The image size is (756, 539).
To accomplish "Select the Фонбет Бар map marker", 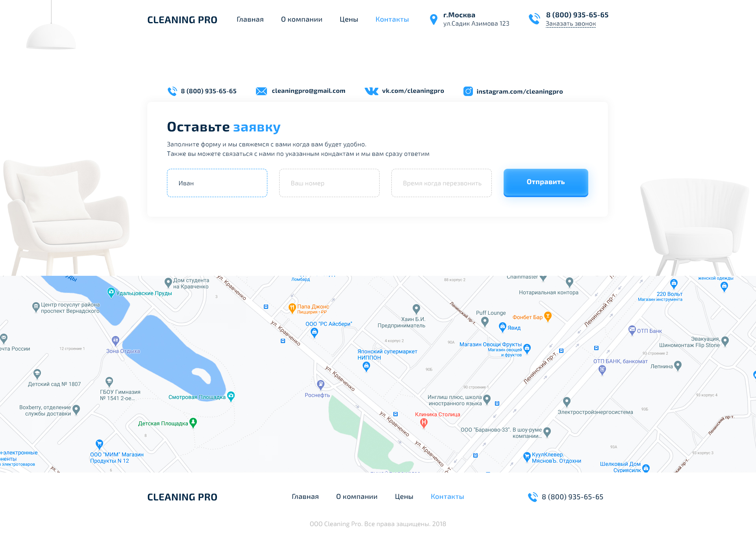I will [548, 316].
